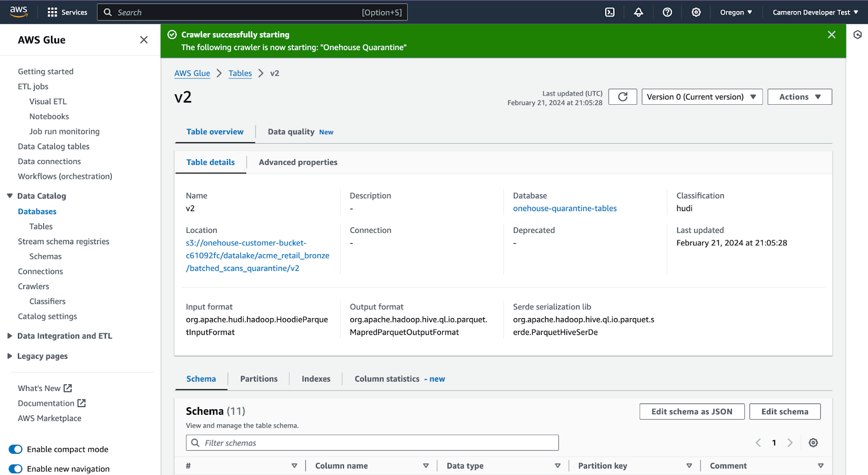Open the Tables breadcrumb link
Screen dimensions: 868x475
coord(240,73)
